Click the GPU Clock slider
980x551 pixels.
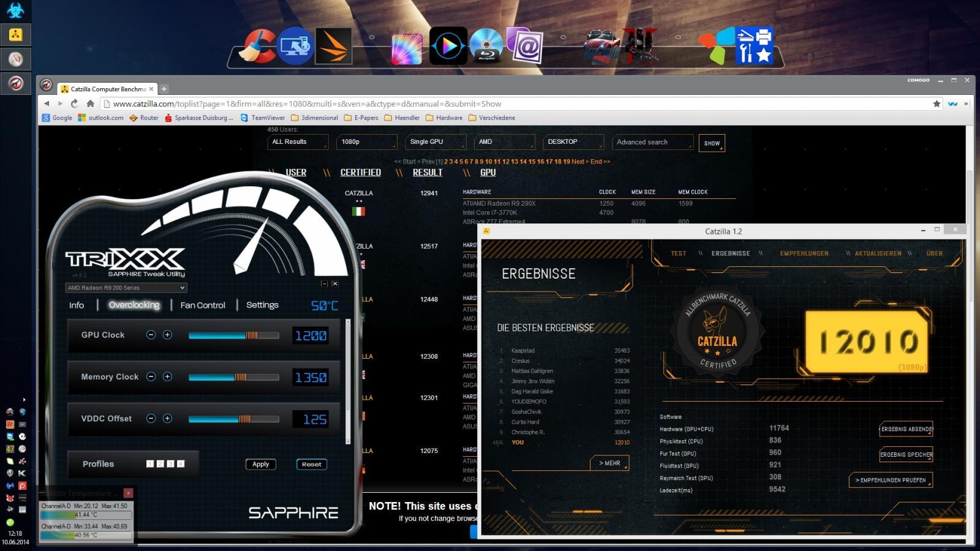[x=233, y=335]
